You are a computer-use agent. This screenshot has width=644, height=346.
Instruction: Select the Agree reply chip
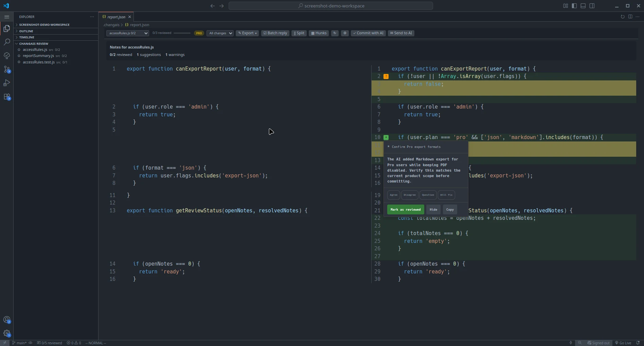pos(394,195)
